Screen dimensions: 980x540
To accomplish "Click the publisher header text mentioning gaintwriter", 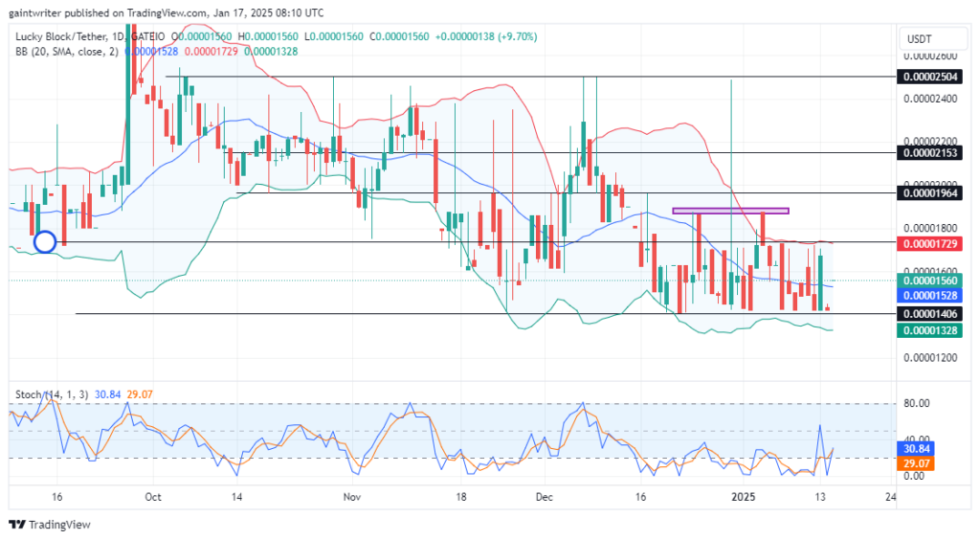I will 167,12.
